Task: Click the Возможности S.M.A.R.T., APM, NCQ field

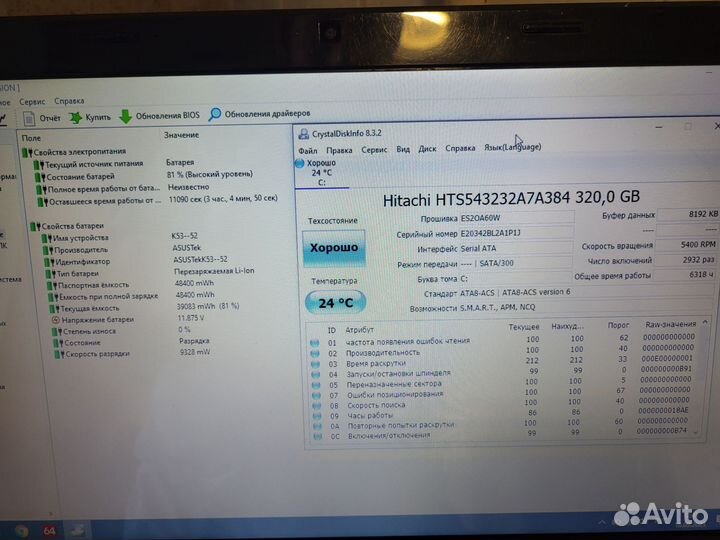Action: (587, 308)
